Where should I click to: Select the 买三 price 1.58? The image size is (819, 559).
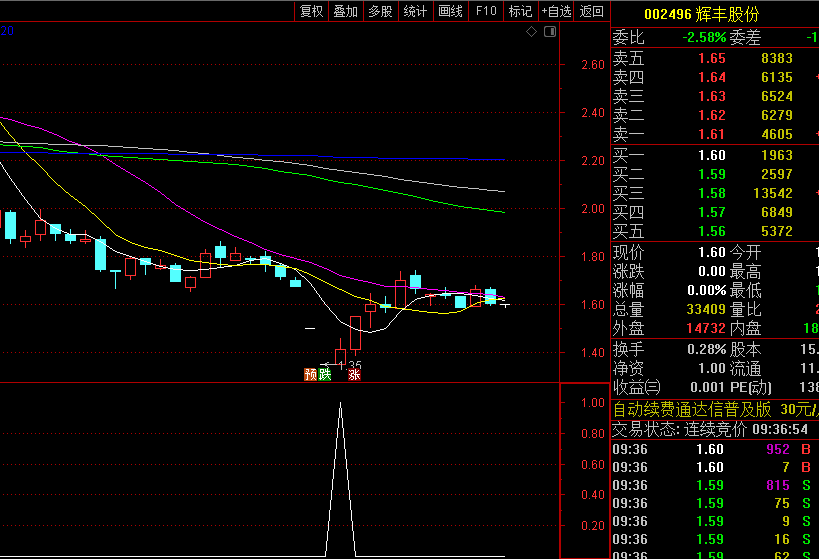pyautogui.click(x=712, y=193)
